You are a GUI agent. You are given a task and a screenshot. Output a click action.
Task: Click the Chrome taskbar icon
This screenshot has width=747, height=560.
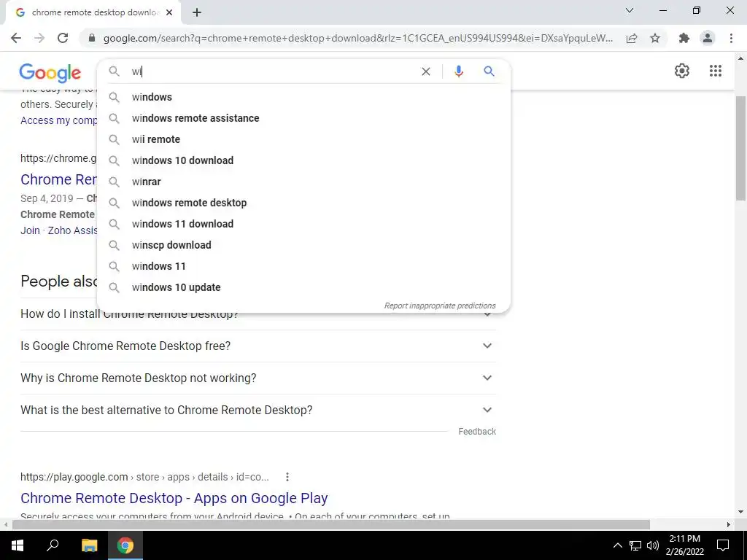[125, 545]
